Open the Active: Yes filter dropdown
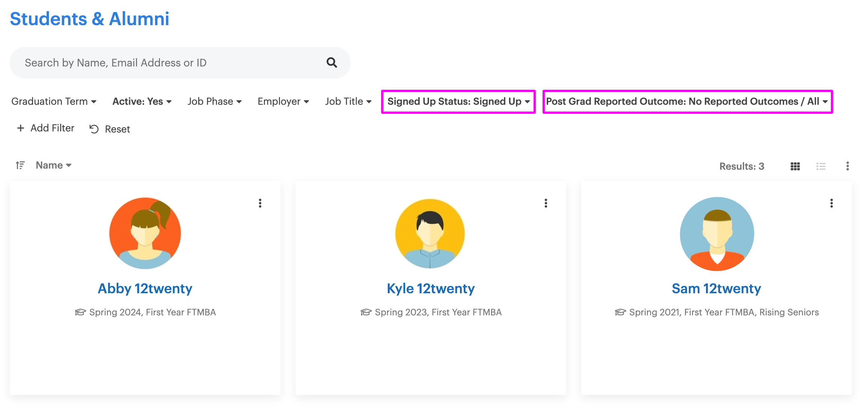This screenshot has height=410, width=868. coord(142,101)
